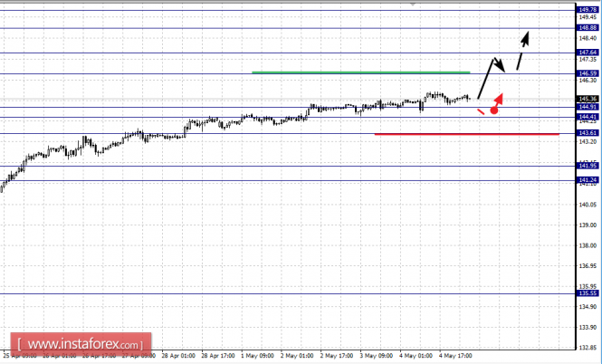Click the upper black dashed arrow
The image size is (602, 364).
523,51
